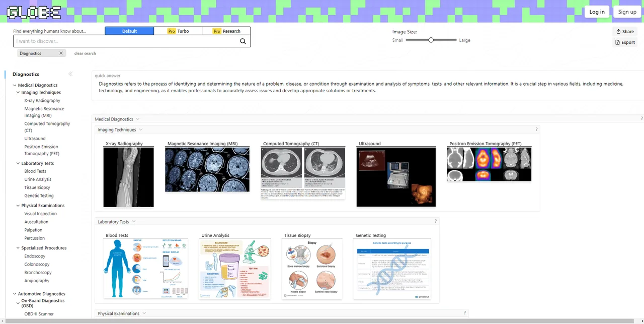
Task: Select the Default search mode
Action: pos(129,31)
